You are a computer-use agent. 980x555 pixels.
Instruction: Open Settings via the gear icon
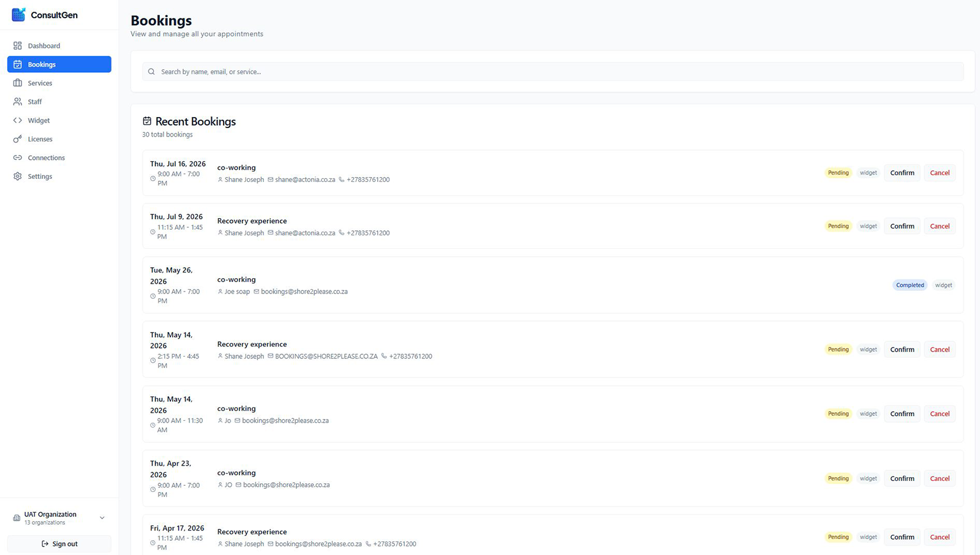coord(18,176)
